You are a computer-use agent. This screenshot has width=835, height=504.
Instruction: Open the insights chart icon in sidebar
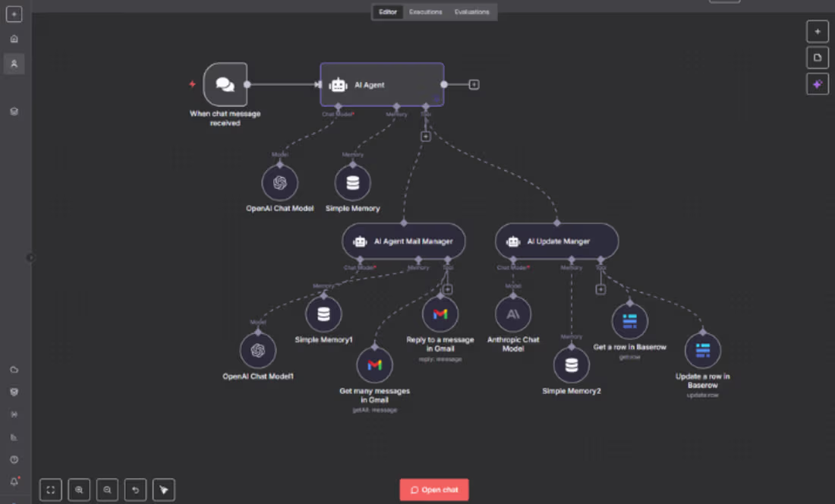[14, 437]
